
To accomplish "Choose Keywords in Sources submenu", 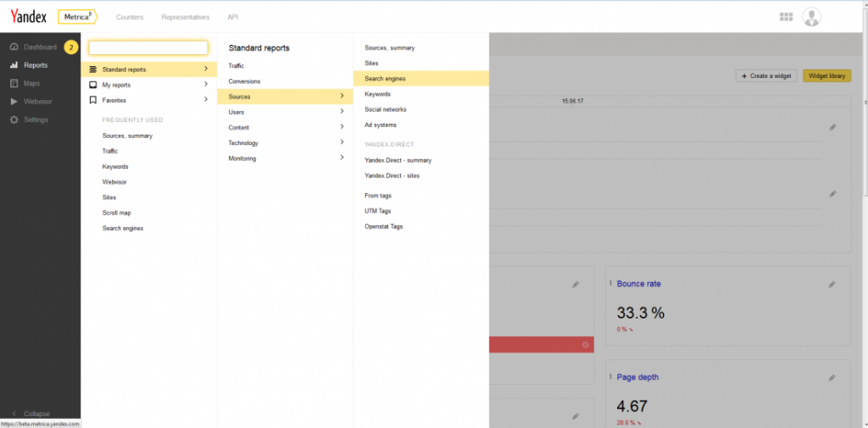I will (377, 94).
